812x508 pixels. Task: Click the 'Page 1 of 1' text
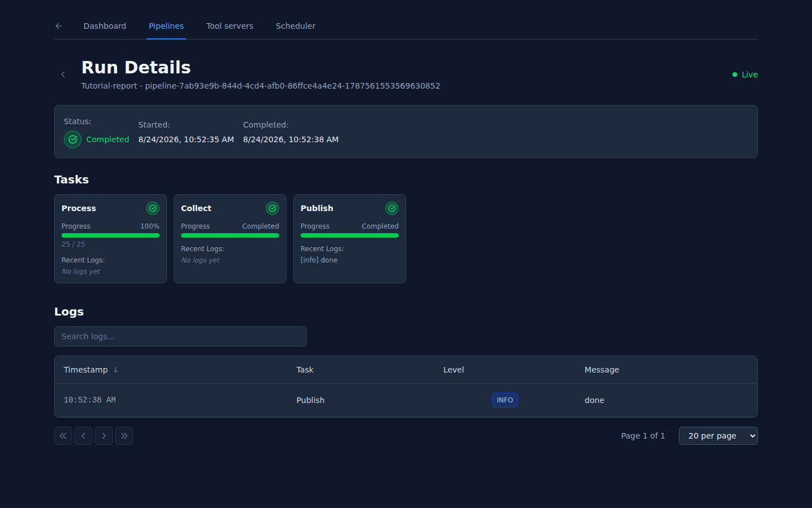coord(643,436)
